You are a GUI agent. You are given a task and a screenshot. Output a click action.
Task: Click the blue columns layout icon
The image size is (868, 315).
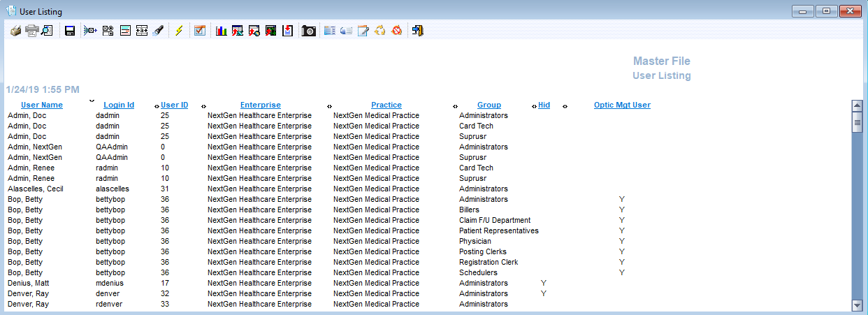(x=330, y=31)
